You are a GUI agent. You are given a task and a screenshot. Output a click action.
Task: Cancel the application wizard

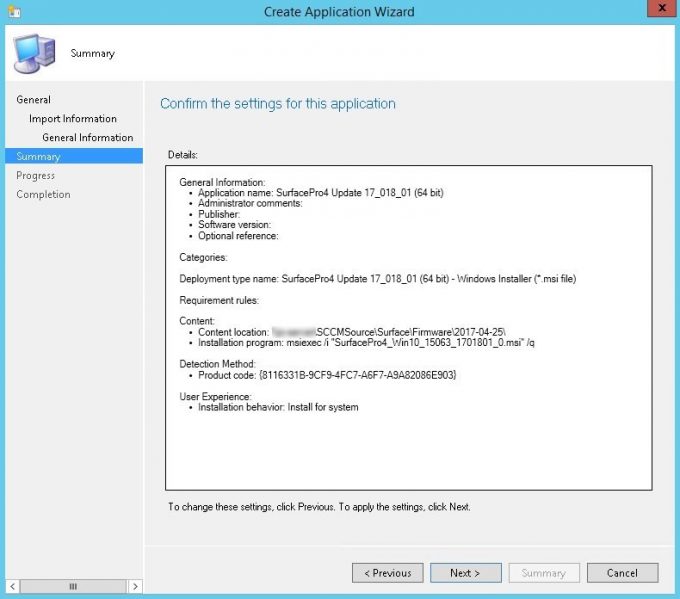click(x=621, y=573)
